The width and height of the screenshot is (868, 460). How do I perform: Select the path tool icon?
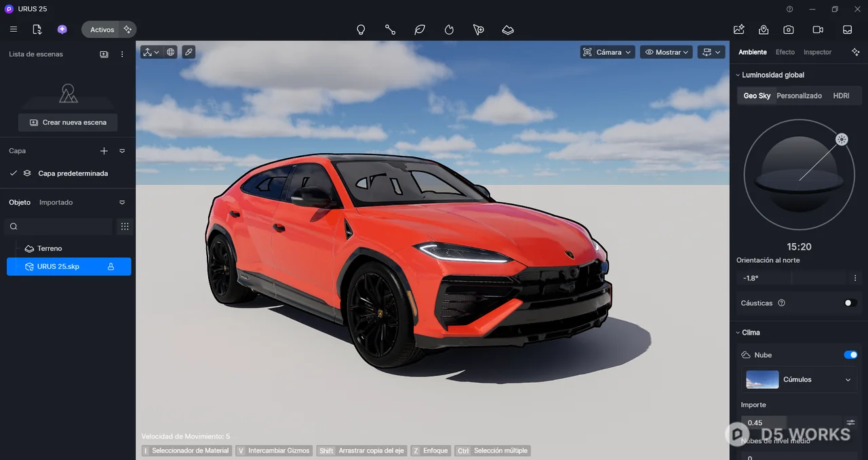(391, 30)
